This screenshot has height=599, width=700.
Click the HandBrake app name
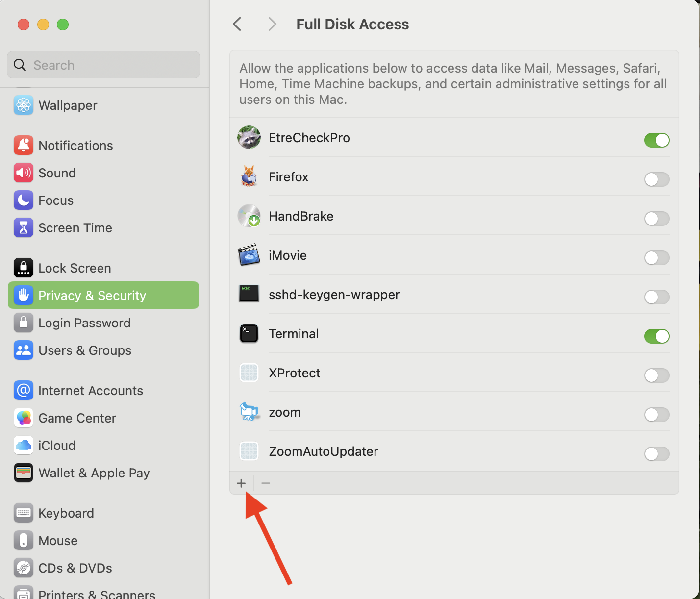301,216
